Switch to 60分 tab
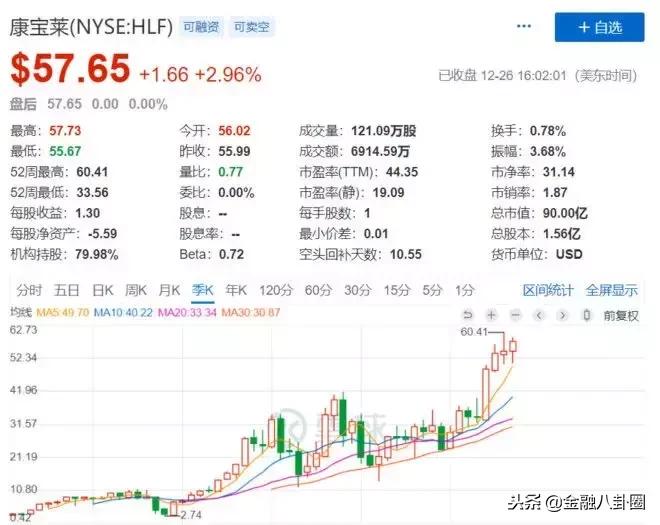 pyautogui.click(x=318, y=290)
